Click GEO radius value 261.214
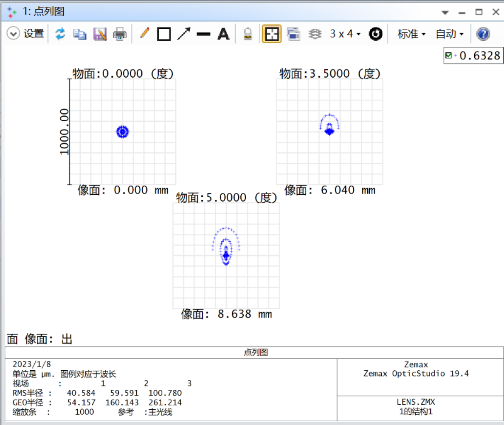The image size is (504, 425). click(x=165, y=403)
